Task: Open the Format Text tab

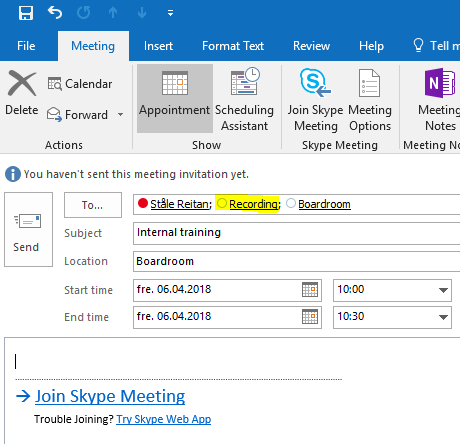Action: (233, 46)
